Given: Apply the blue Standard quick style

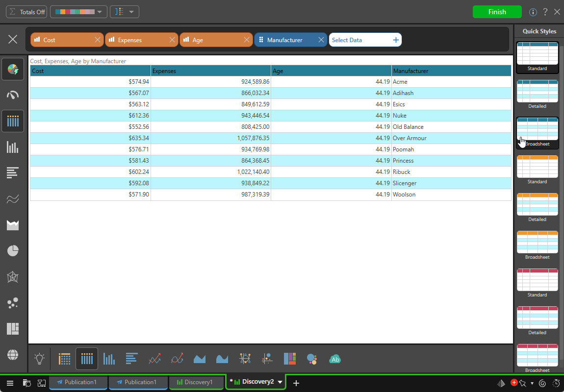Looking at the screenshot, I should [x=538, y=57].
